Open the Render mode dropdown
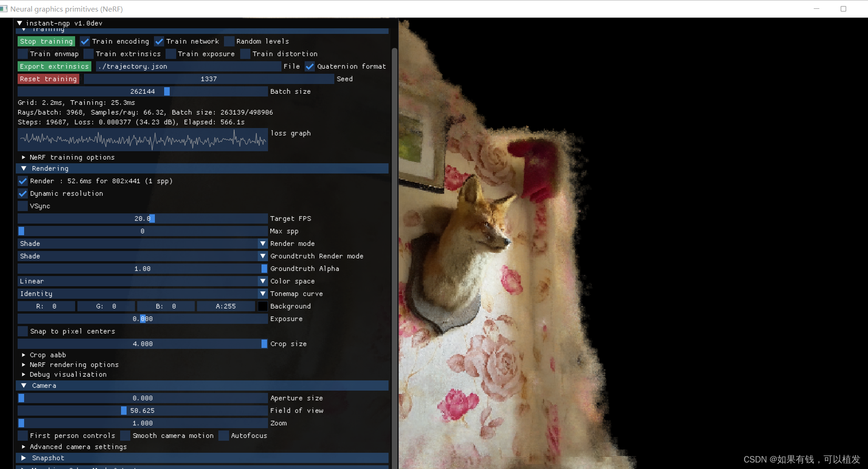This screenshot has width=868, height=469. [143, 244]
